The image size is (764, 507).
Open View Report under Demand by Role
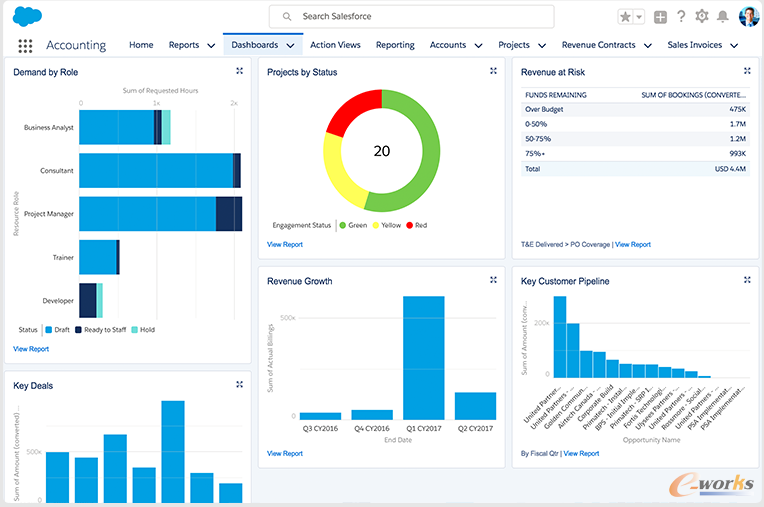31,349
